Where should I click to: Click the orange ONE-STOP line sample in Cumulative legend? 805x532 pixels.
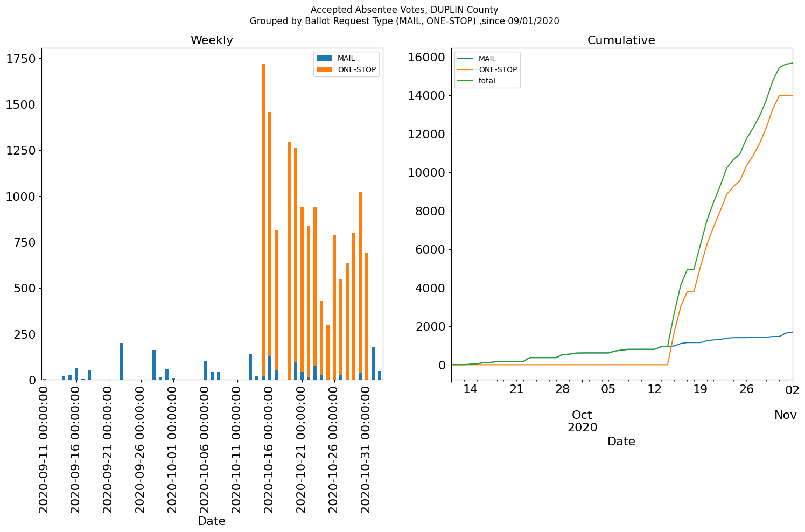(466, 69)
